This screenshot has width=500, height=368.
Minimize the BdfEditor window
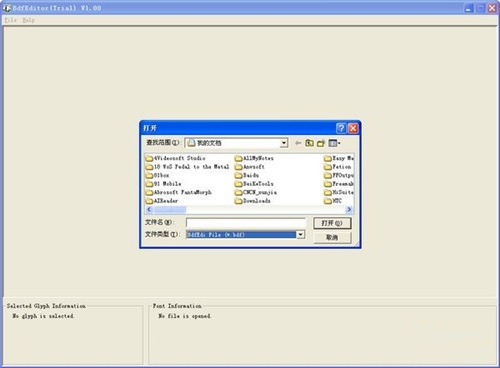point(469,8)
